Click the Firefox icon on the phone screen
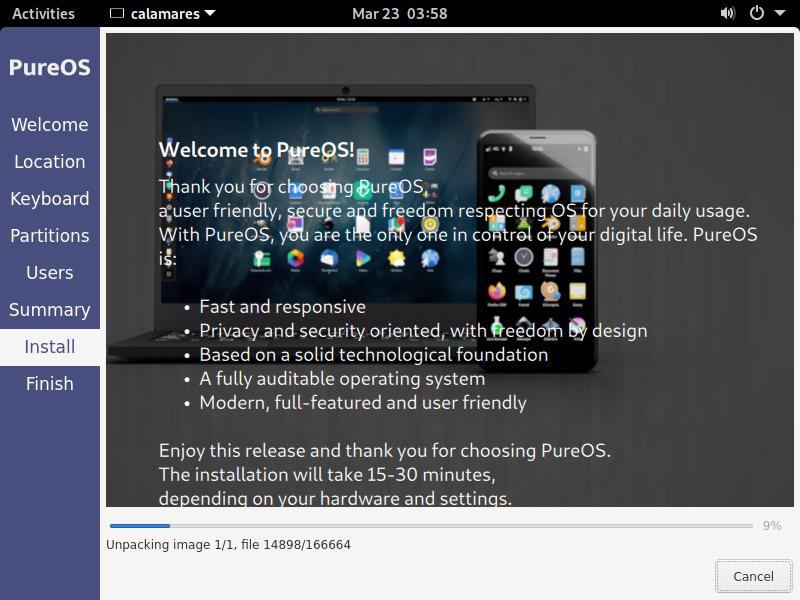The height and width of the screenshot is (600, 800). [496, 291]
